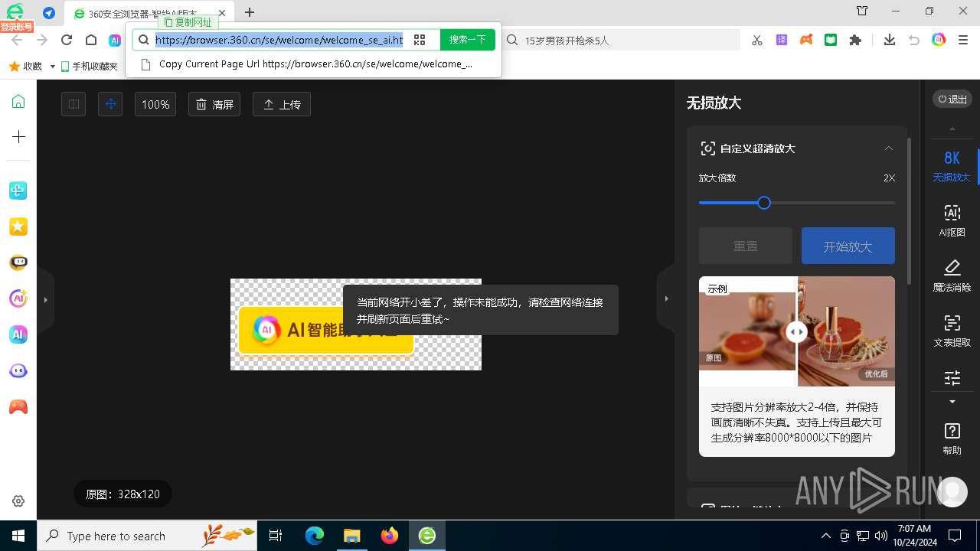The height and width of the screenshot is (551, 980).
Task: Open the purple translate extension
Action: 782,41
